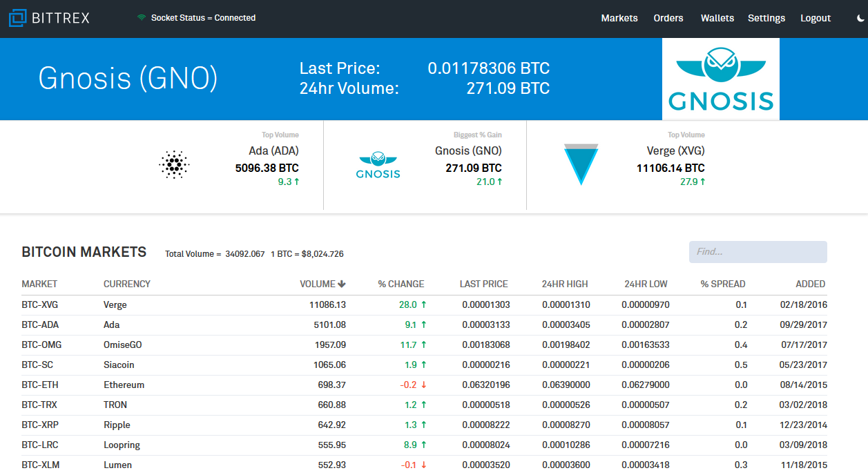Open the Markets menu
This screenshot has height=475, width=868.
click(x=619, y=18)
